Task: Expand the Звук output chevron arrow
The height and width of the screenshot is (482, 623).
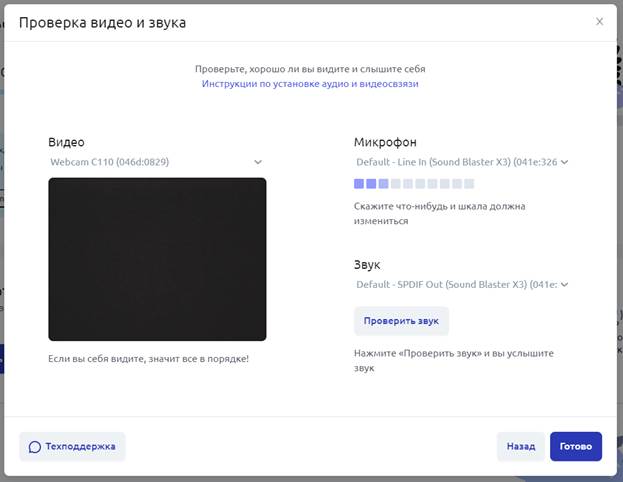Action: [x=564, y=284]
